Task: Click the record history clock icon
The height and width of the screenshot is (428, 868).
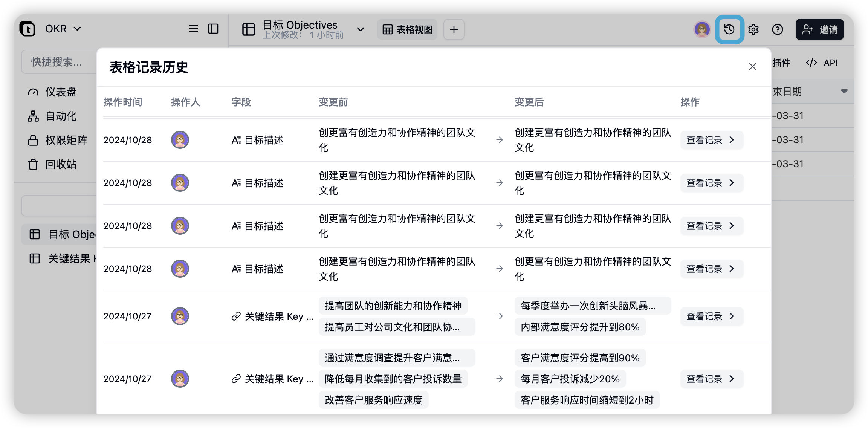Action: (729, 29)
